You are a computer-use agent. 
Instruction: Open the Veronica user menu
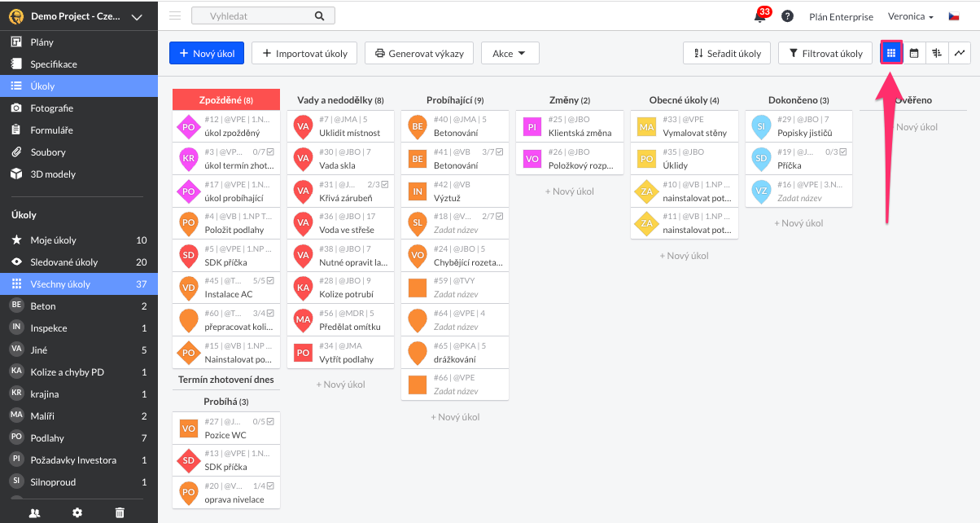tap(910, 16)
